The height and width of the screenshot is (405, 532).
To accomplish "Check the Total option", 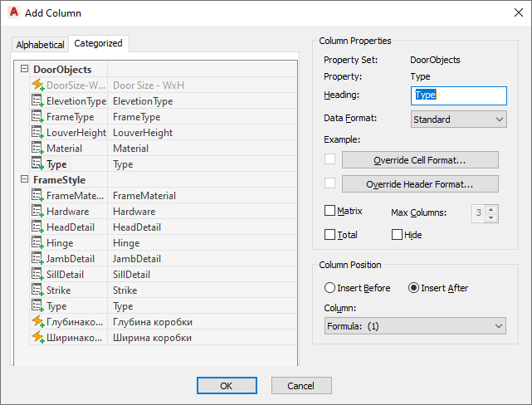I will [330, 235].
